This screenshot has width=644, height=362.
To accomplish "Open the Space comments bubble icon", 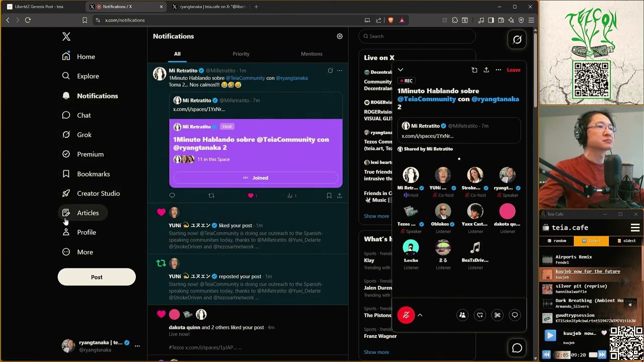I will [x=515, y=315].
